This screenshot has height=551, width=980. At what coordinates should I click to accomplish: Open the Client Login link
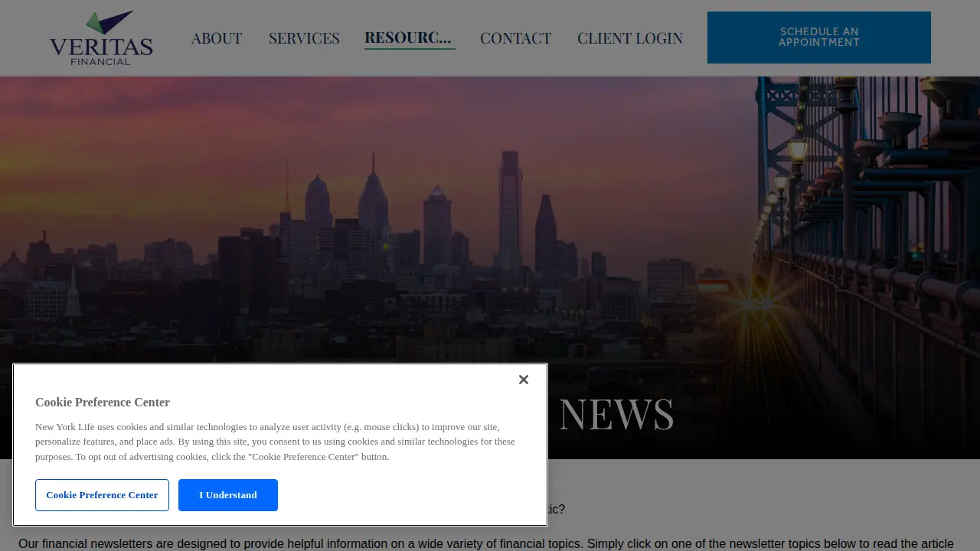click(x=630, y=37)
